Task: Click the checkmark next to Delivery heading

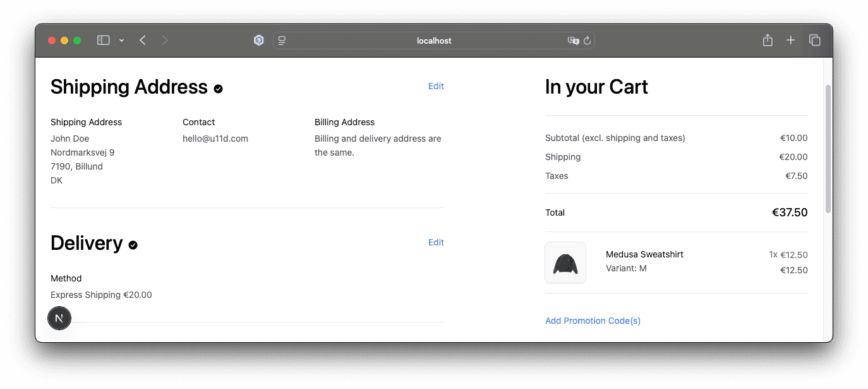Action: [133, 245]
